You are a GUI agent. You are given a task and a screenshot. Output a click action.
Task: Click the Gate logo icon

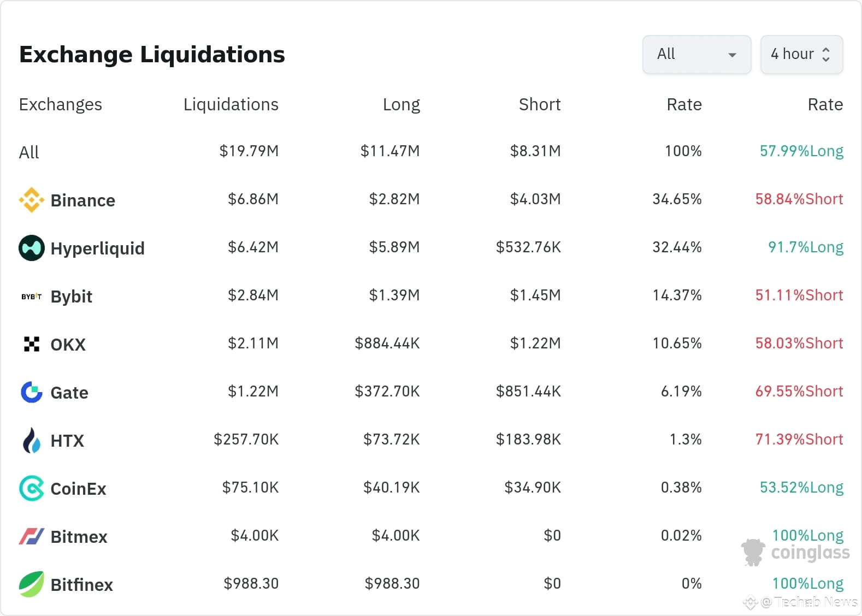pyautogui.click(x=32, y=392)
